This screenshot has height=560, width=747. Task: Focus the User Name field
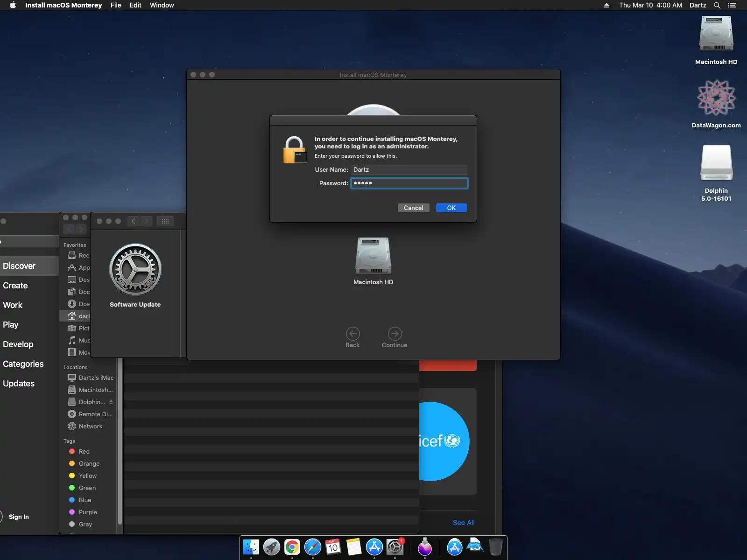pos(409,169)
